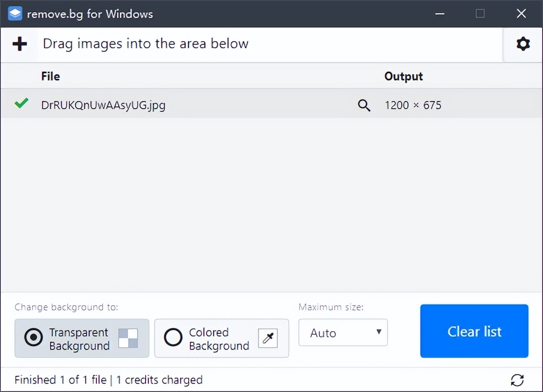This screenshot has width=543, height=392.
Task: Click the File column header
Action: (51, 77)
